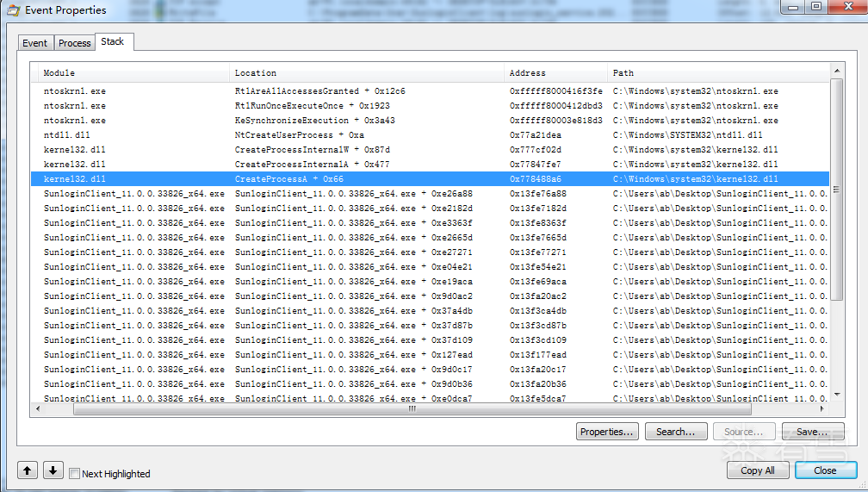
Task: Select SunloginClient row offset 0x9d0c17
Action: pyautogui.click(x=431, y=371)
